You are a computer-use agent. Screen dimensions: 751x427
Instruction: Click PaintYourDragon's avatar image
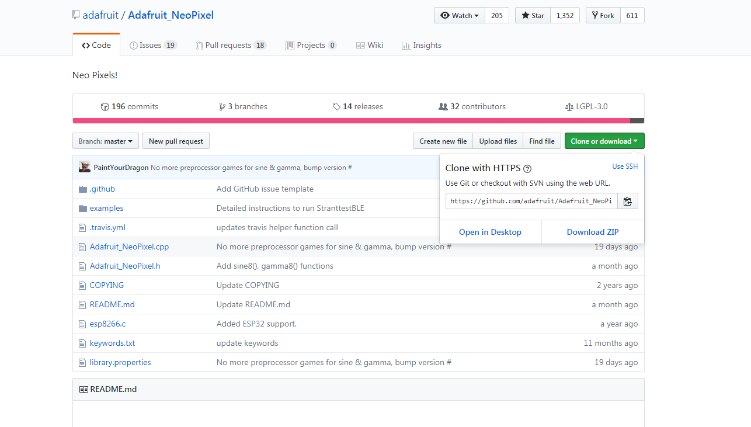85,167
